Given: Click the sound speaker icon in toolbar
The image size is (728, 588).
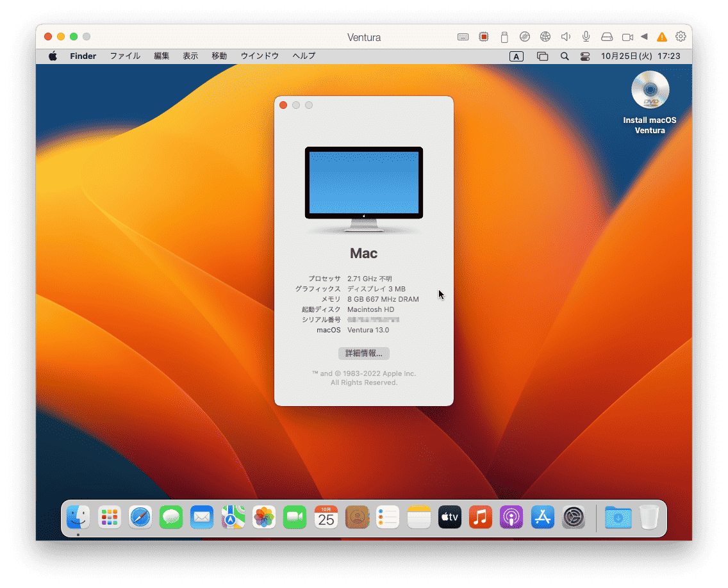Looking at the screenshot, I should click(x=565, y=37).
